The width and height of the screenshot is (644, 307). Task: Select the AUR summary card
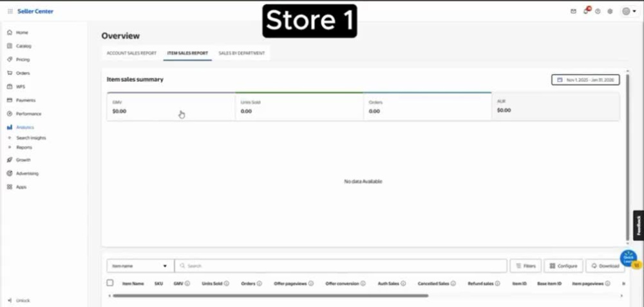click(x=555, y=106)
